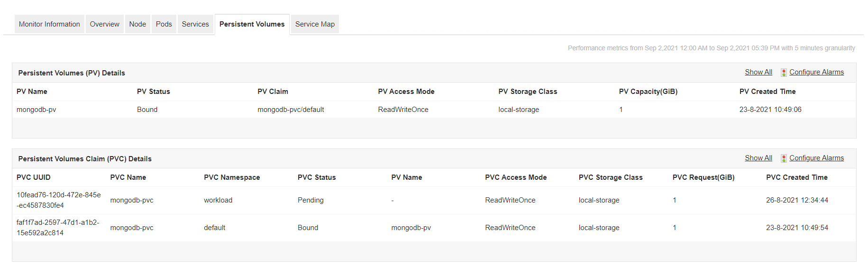Viewport: 868px width, 268px height.
Task: Click the PV Status column header
Action: pyautogui.click(x=153, y=92)
